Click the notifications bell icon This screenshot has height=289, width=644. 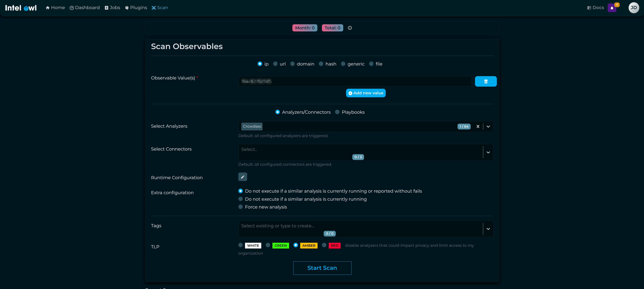612,8
